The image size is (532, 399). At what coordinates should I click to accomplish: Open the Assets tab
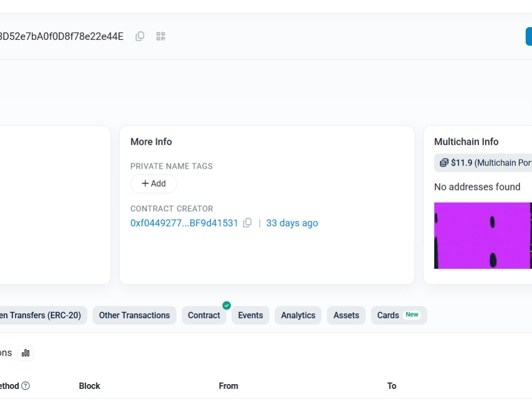click(x=346, y=315)
